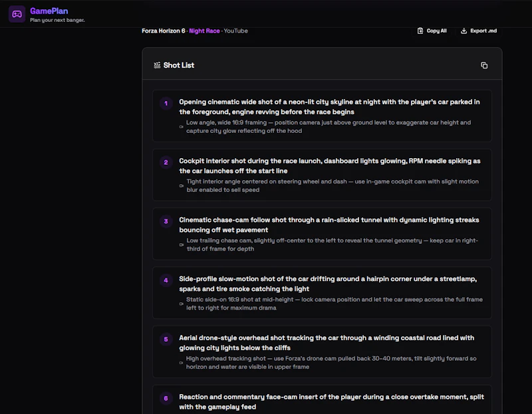This screenshot has height=414, width=532.
Task: Select the opening cinematic wide shot description
Action: tap(329, 107)
